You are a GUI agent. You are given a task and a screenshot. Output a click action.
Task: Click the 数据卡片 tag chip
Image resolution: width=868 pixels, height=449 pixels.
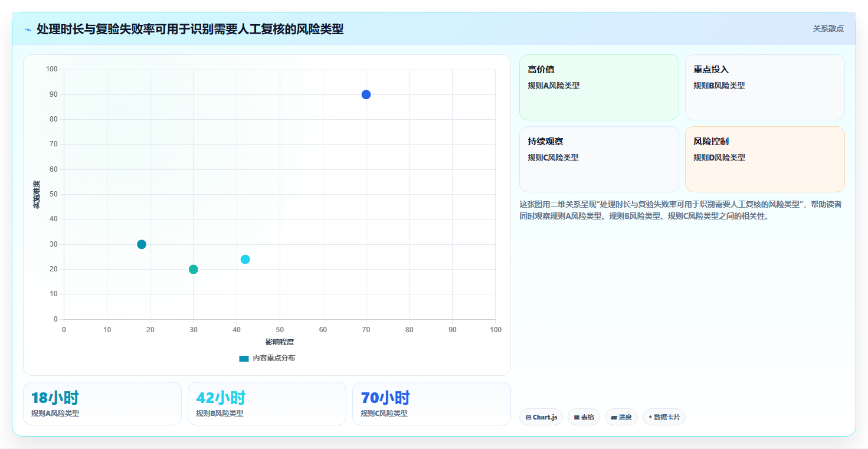point(664,417)
